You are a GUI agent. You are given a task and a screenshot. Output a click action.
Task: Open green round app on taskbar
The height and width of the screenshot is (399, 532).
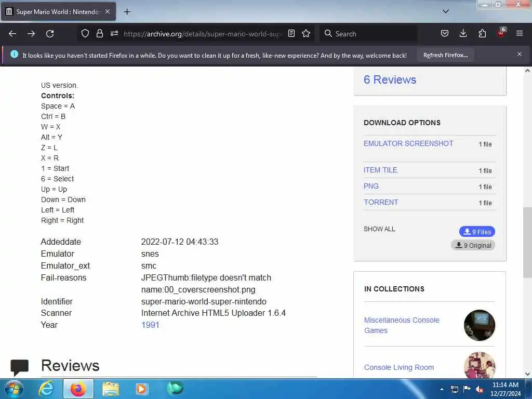point(175,389)
